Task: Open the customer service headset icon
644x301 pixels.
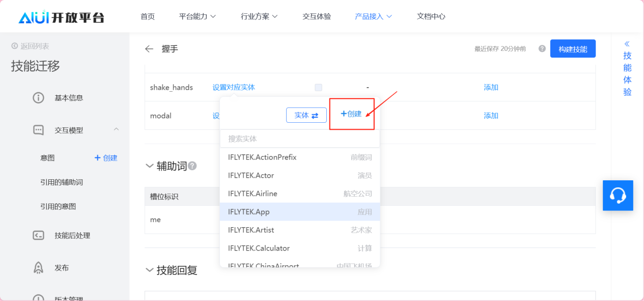Action: click(618, 196)
